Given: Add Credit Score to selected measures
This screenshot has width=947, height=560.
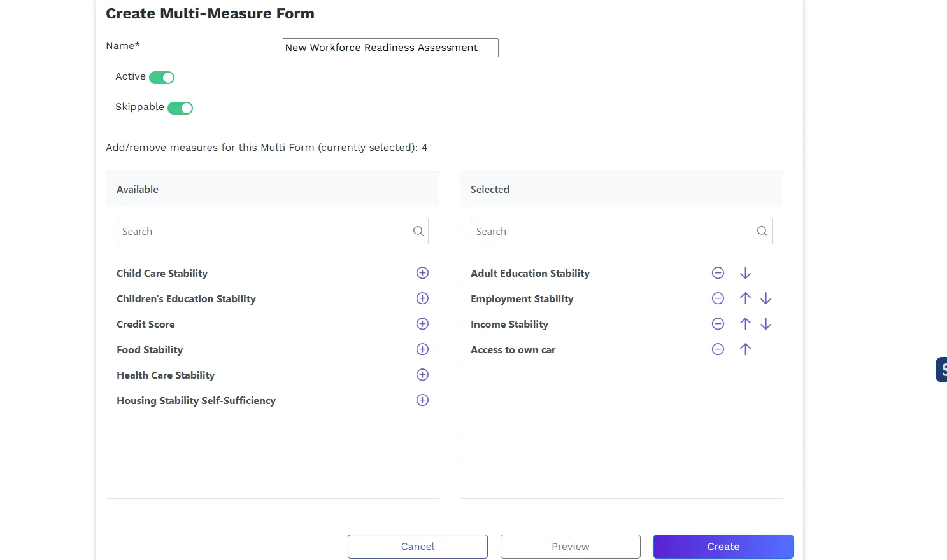Looking at the screenshot, I should [422, 324].
